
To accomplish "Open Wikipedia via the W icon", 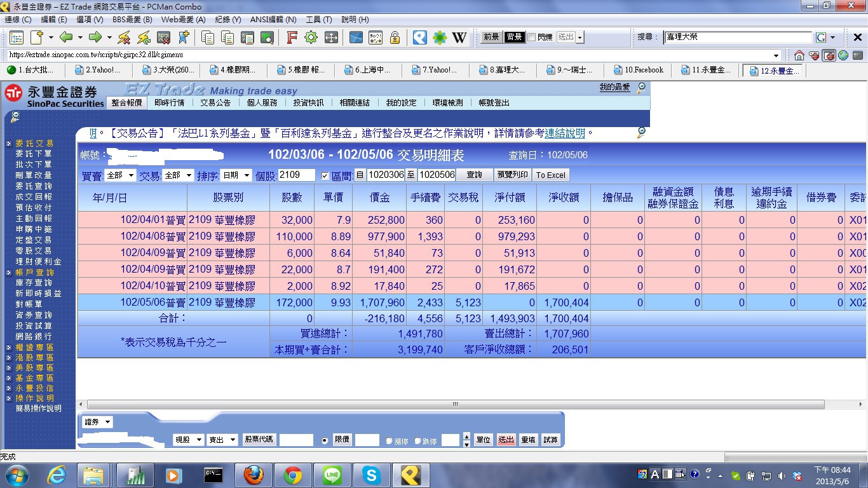I will 459,37.
